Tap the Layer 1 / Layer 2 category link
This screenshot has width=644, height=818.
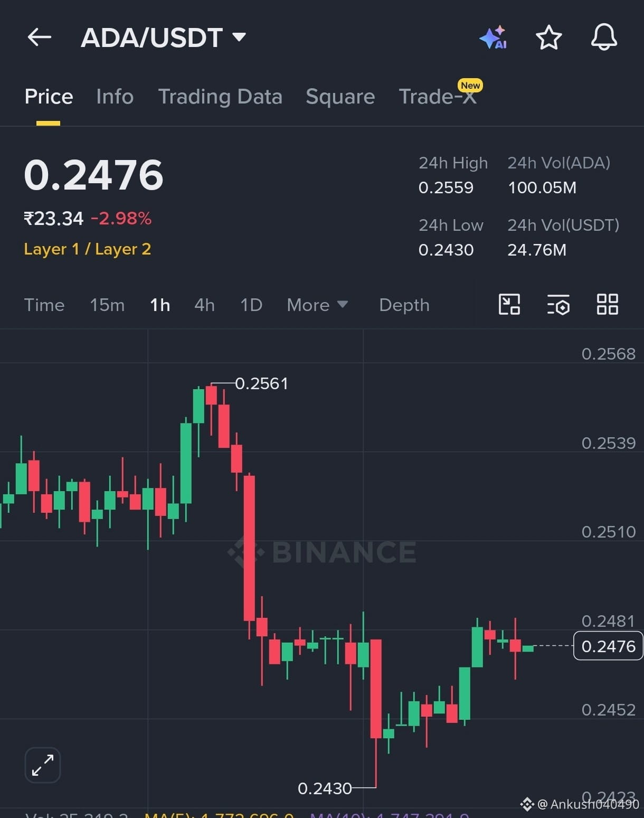tap(88, 249)
